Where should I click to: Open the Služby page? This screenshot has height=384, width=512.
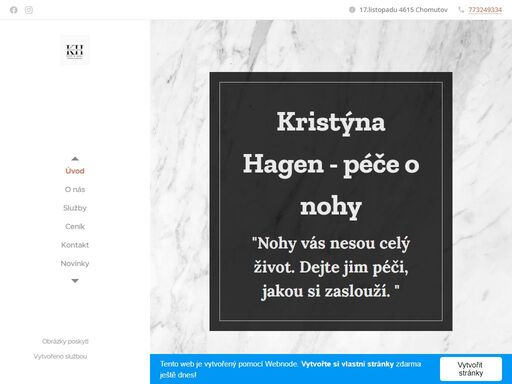(75, 208)
